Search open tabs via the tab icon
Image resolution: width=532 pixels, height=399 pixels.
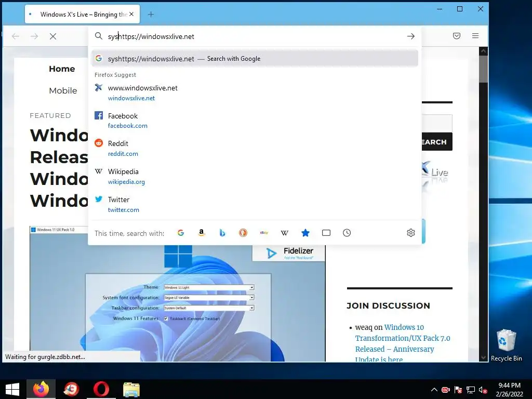pyautogui.click(x=326, y=233)
